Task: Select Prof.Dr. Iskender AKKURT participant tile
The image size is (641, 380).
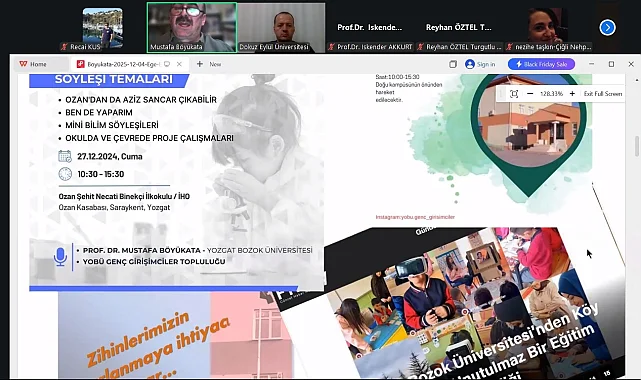Action: [x=370, y=28]
